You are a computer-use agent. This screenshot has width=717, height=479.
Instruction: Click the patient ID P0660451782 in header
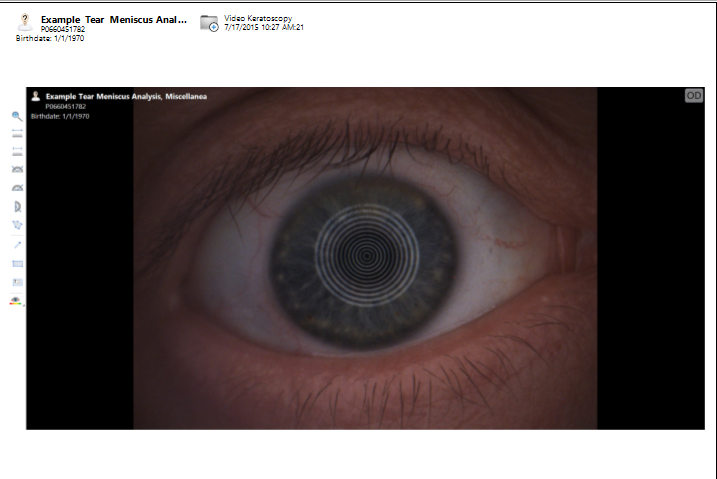63,29
